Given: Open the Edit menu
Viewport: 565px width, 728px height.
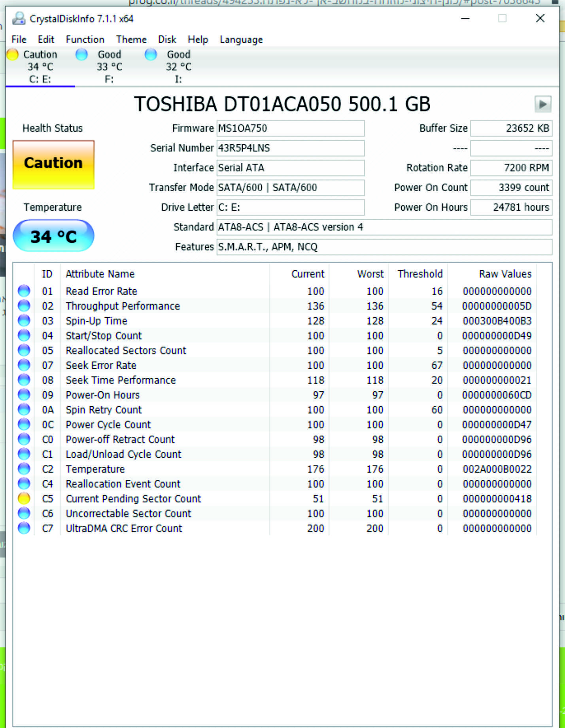Looking at the screenshot, I should click(46, 40).
